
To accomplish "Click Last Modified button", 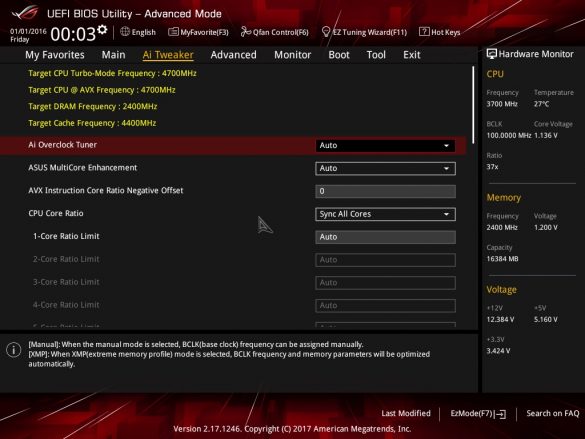I will 406,413.
